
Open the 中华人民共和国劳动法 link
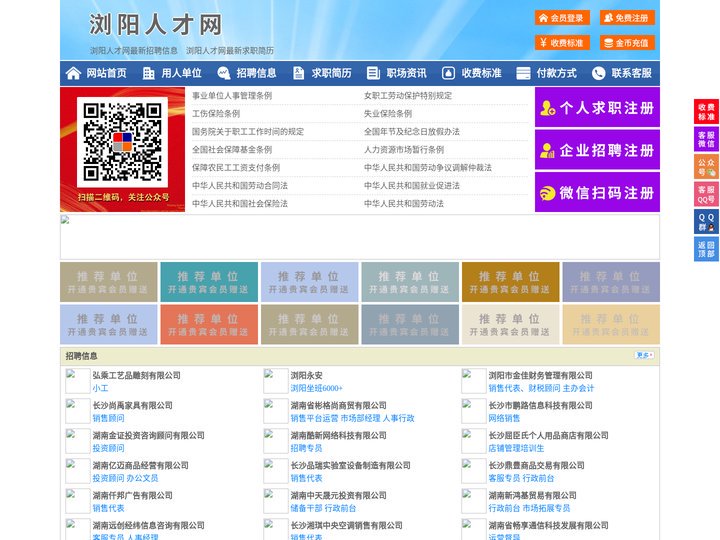click(x=404, y=203)
